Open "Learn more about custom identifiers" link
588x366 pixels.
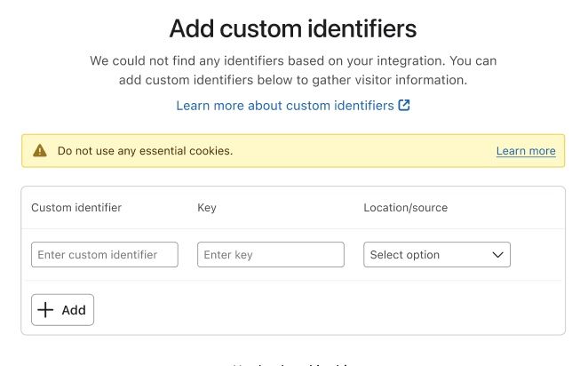coord(284,106)
